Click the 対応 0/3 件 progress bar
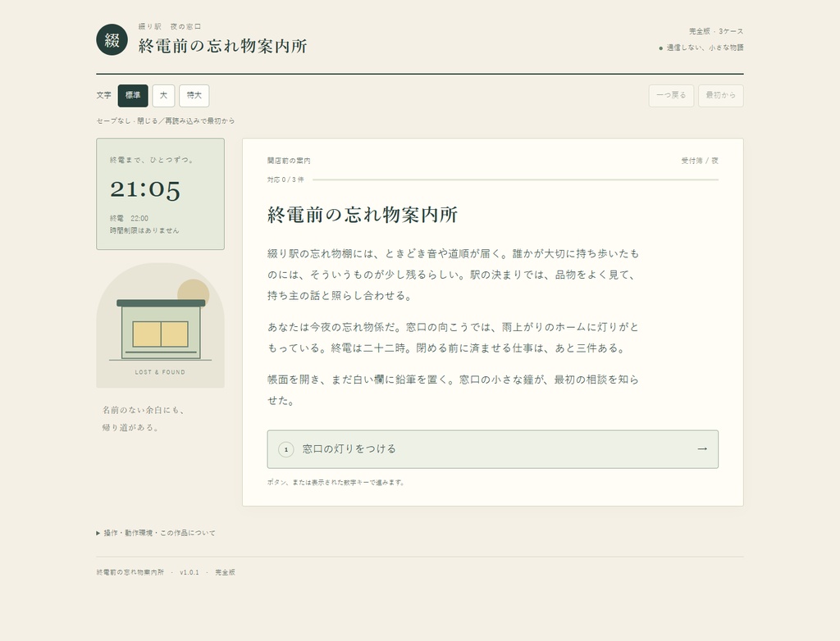 click(x=515, y=180)
